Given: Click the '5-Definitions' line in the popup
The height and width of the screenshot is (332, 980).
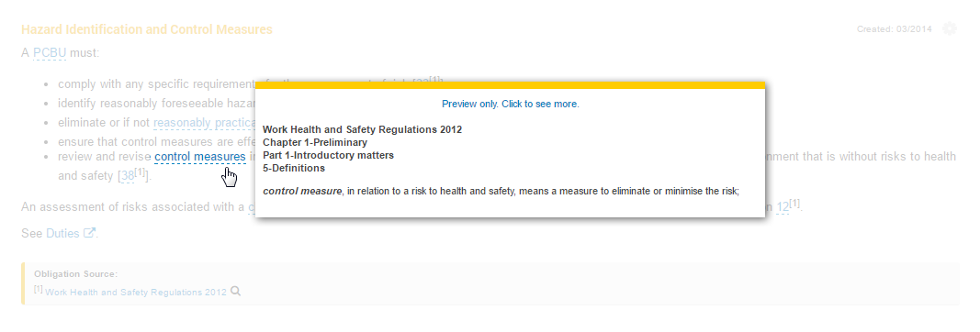Looking at the screenshot, I should click(x=294, y=168).
